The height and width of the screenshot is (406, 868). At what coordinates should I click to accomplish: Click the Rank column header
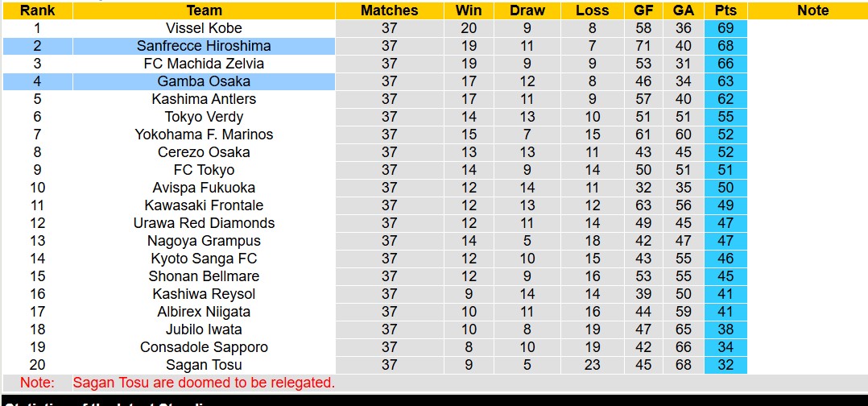tap(37, 10)
